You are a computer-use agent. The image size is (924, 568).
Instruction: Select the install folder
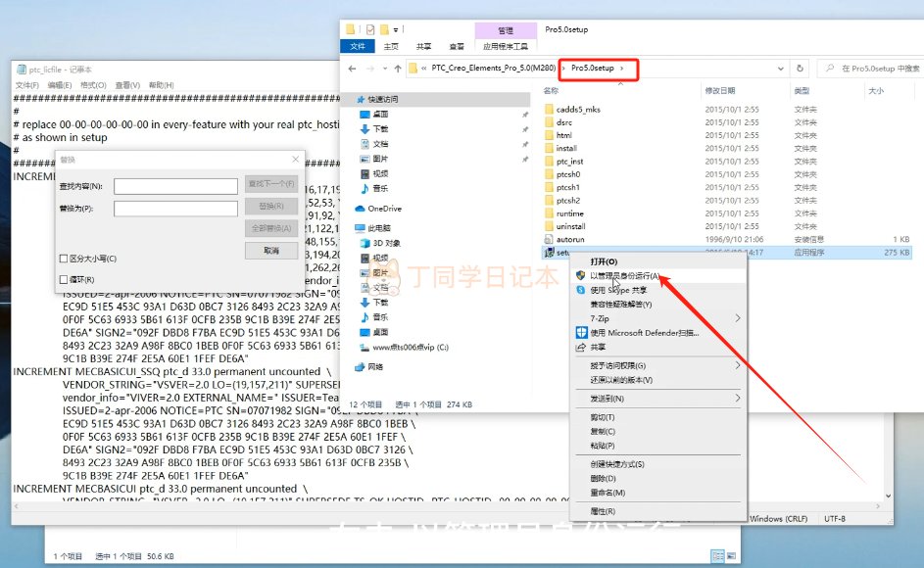(x=560, y=148)
